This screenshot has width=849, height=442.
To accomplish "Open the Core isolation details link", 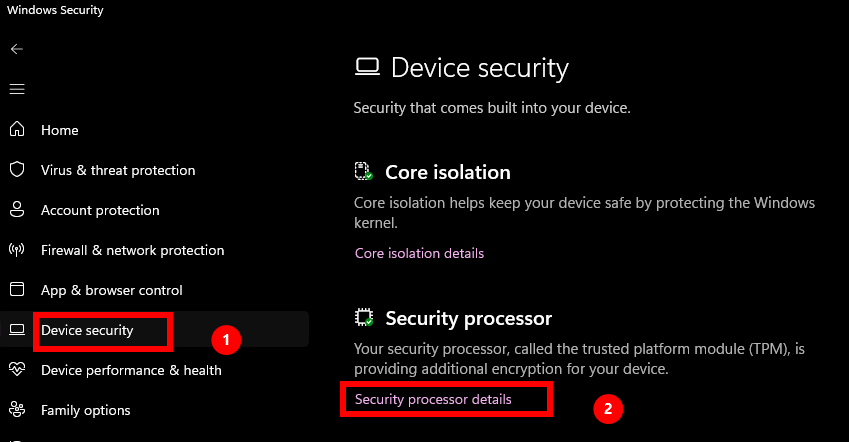I will pyautogui.click(x=419, y=253).
